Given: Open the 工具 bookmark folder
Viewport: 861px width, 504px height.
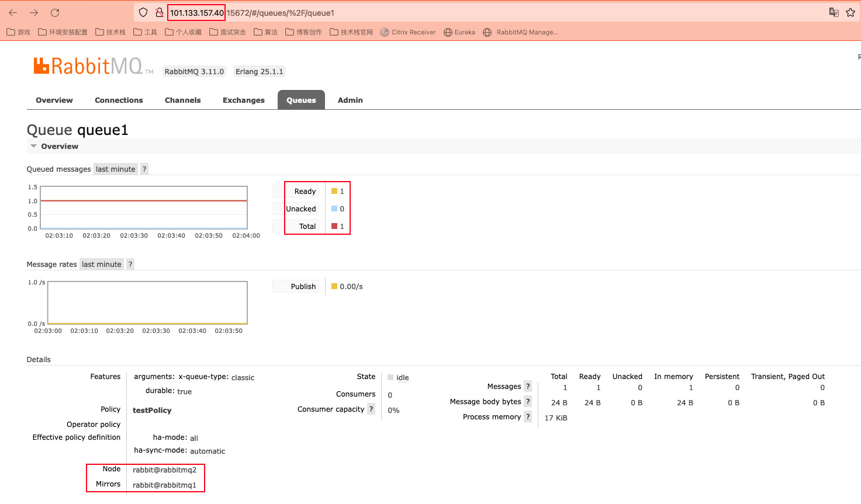Looking at the screenshot, I should 146,32.
